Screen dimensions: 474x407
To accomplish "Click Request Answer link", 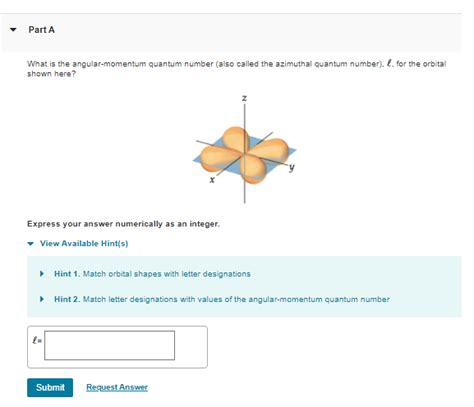I will pyautogui.click(x=117, y=387).
